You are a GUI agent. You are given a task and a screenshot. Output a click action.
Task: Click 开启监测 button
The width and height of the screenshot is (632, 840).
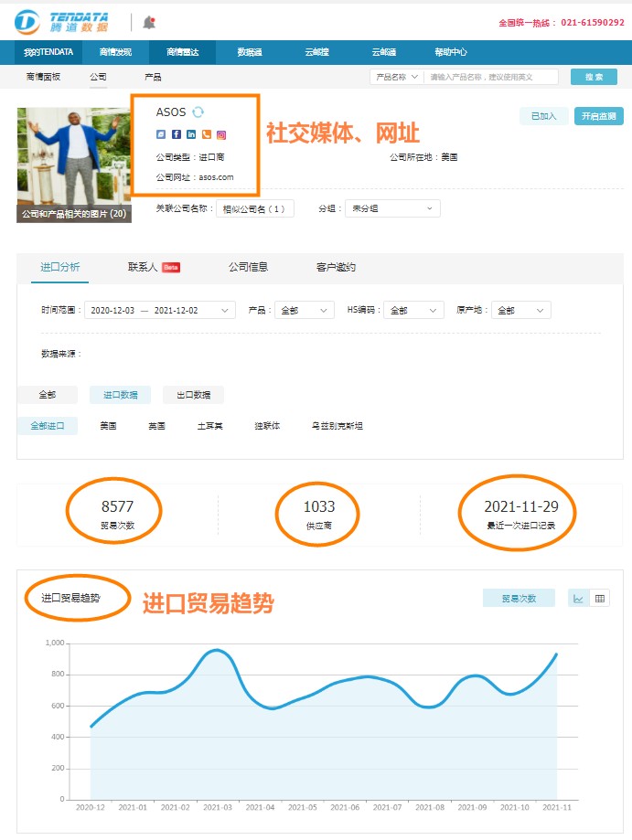(x=599, y=116)
